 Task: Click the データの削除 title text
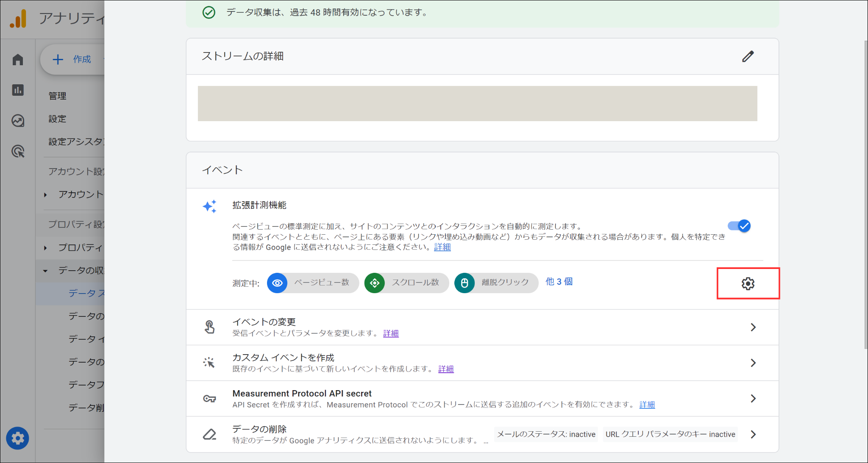pos(259,429)
